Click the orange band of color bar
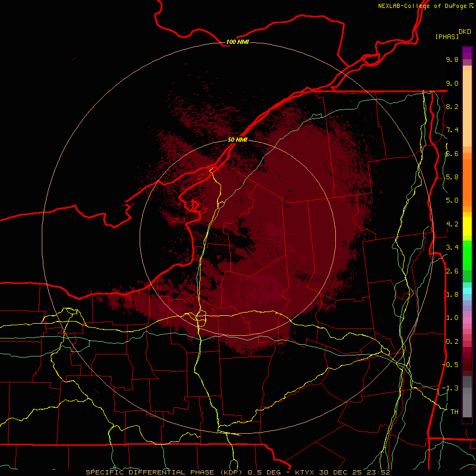This screenshot has height=476, width=476. pyautogui.click(x=467, y=182)
